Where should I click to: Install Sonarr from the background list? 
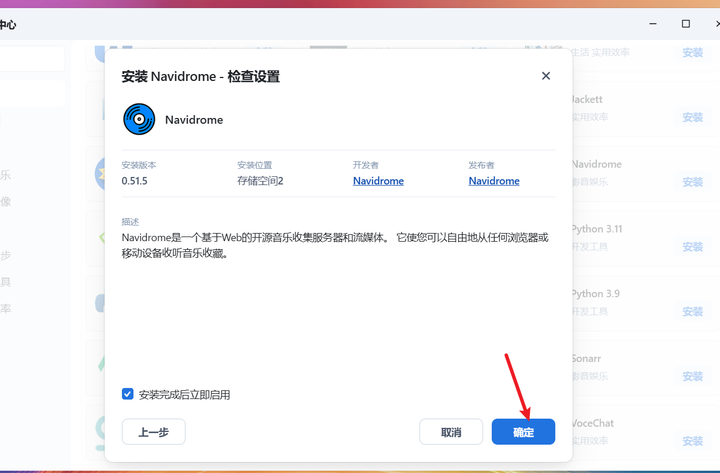pos(692,376)
